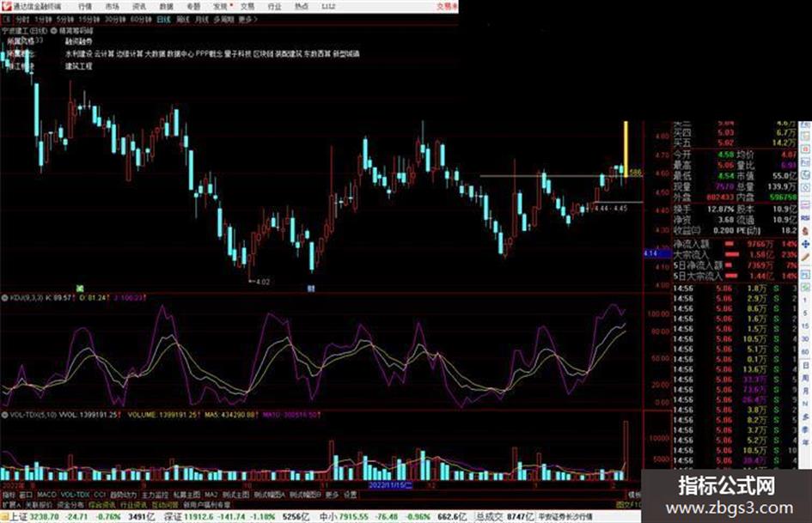Click the 深证 index value in status bar

(199, 516)
